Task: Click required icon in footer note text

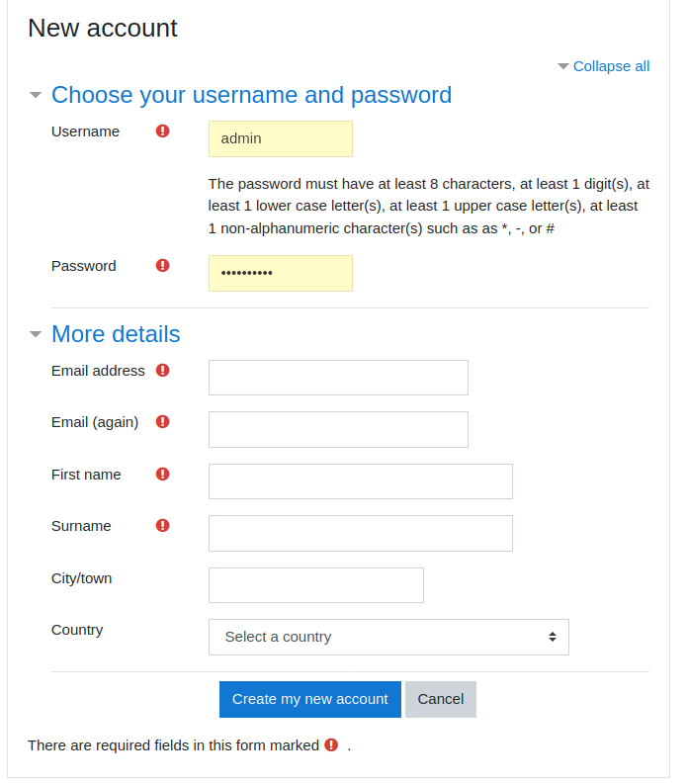Action: pyautogui.click(x=331, y=744)
